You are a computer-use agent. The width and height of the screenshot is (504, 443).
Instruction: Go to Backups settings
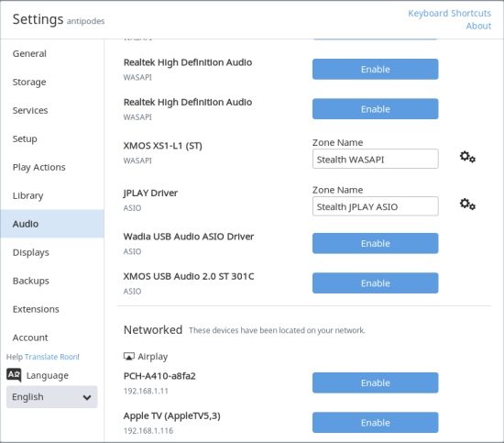pyautogui.click(x=52, y=281)
